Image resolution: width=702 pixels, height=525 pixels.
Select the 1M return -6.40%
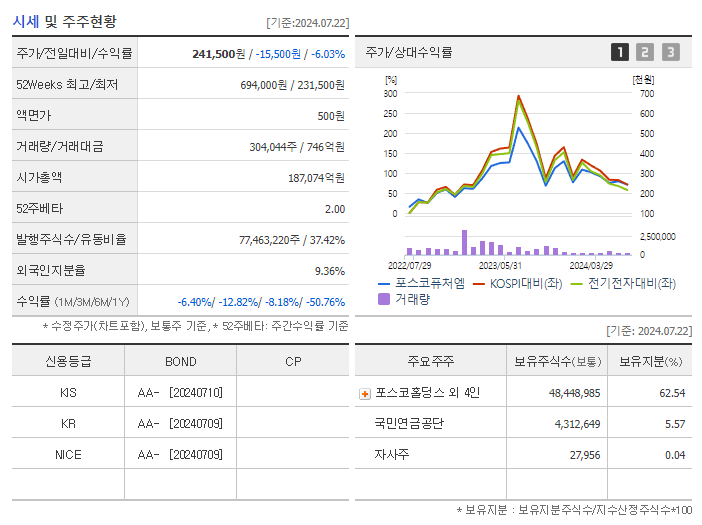point(195,302)
